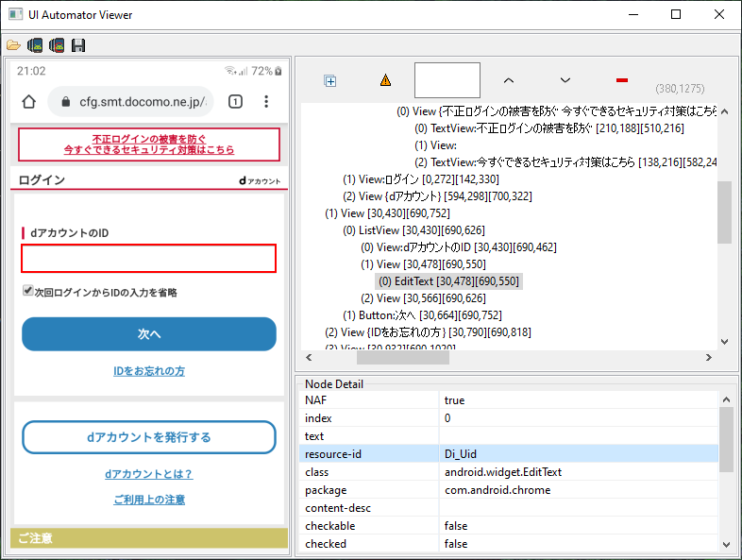Clear search results with the red minus icon
Screen dimensions: 742x560
point(622,80)
